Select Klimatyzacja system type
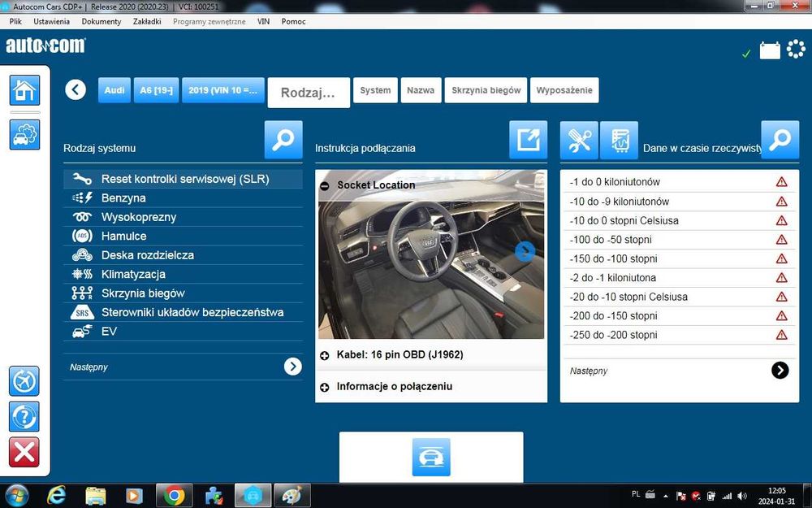 (183, 274)
